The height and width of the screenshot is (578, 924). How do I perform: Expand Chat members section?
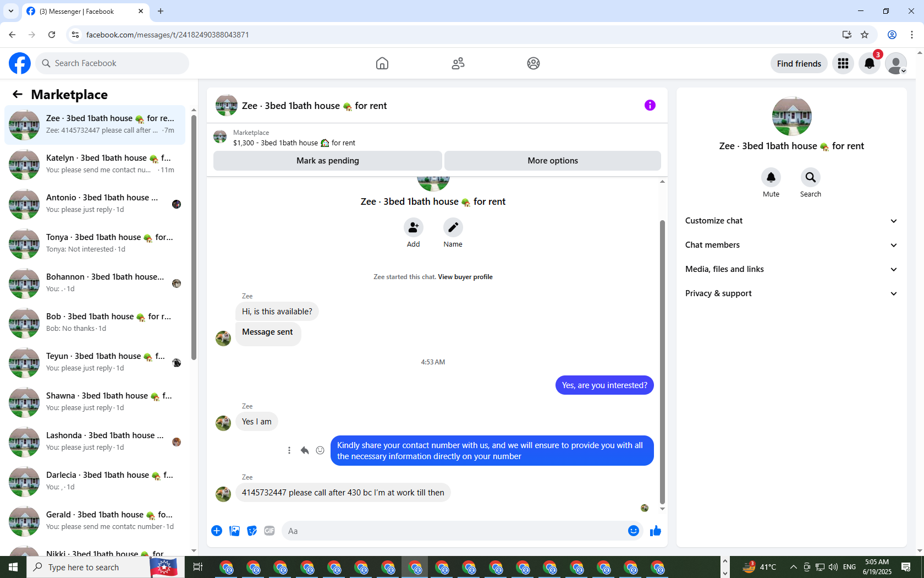point(791,245)
